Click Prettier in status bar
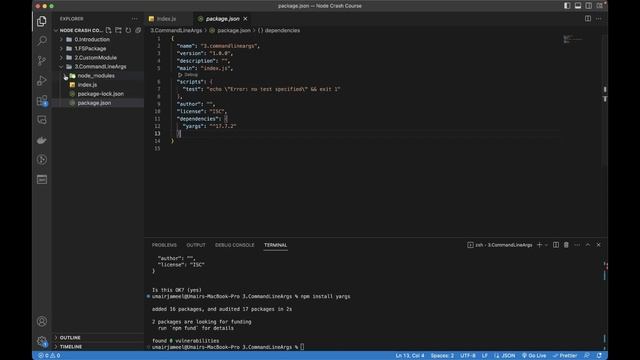 (565, 356)
